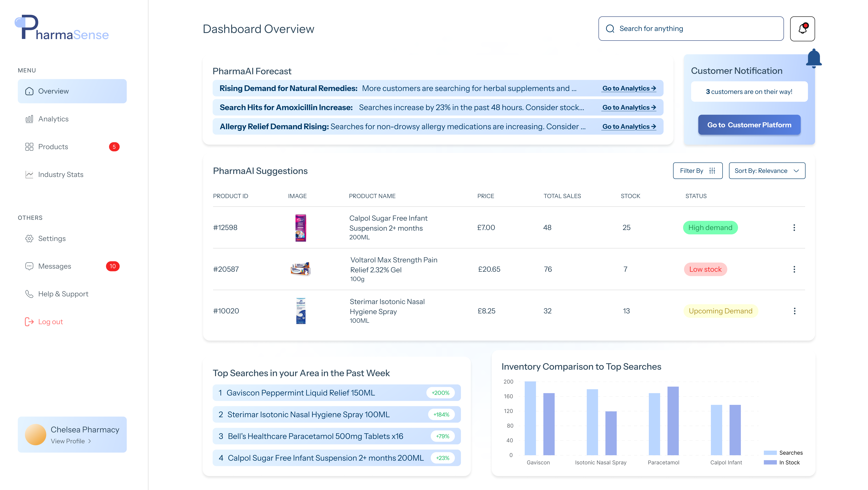Select Calpol Sugar Free Infant search row
The image size is (868, 490).
click(x=337, y=458)
